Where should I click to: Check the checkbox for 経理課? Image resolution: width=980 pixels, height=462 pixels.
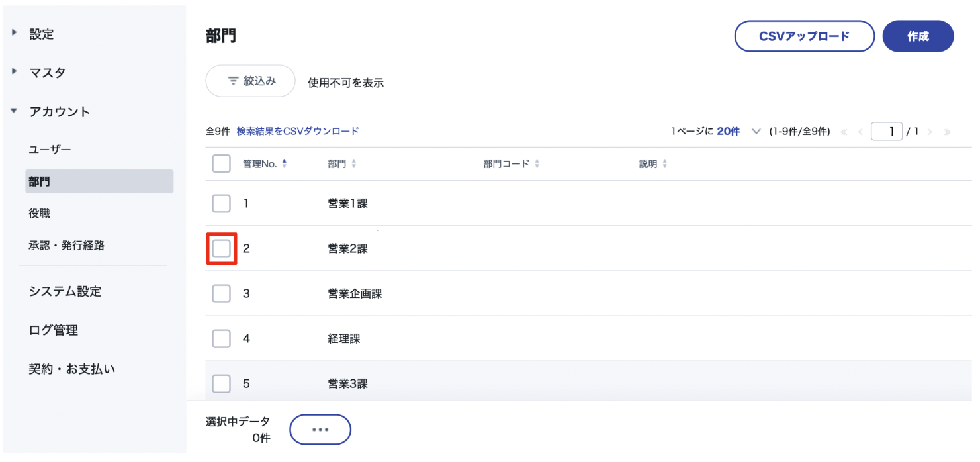pos(221,338)
